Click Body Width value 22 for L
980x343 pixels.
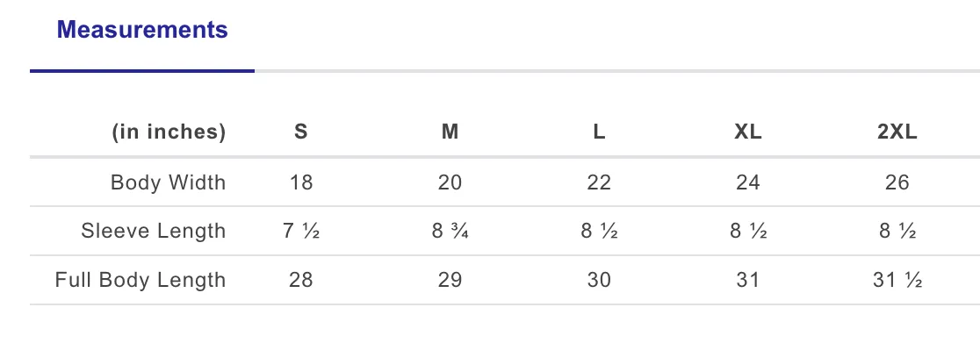[x=599, y=182]
